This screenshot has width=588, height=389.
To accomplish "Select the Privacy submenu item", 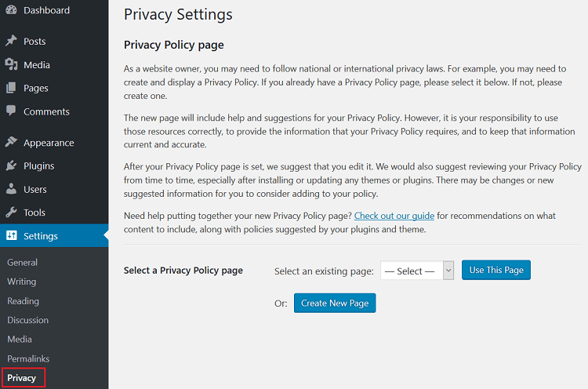I will tap(22, 378).
